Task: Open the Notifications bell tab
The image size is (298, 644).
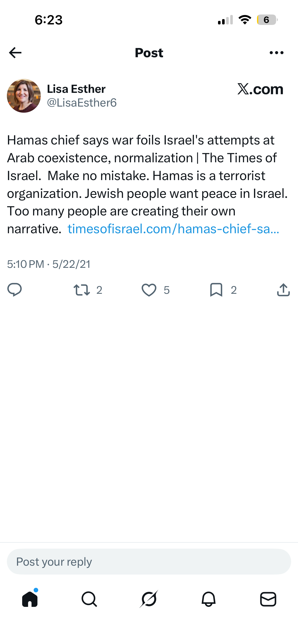Action: (x=209, y=599)
